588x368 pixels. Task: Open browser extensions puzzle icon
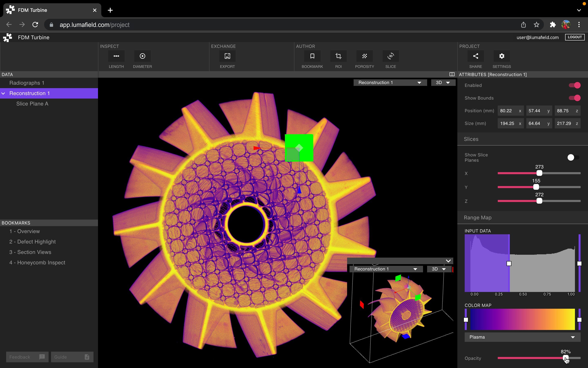coord(553,25)
